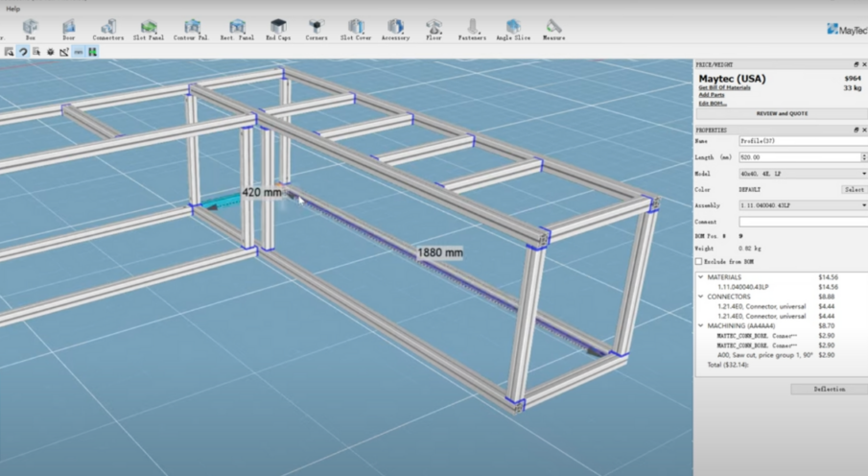This screenshot has height=476, width=868.
Task: Click the $964 total price
Action: pyautogui.click(x=853, y=79)
